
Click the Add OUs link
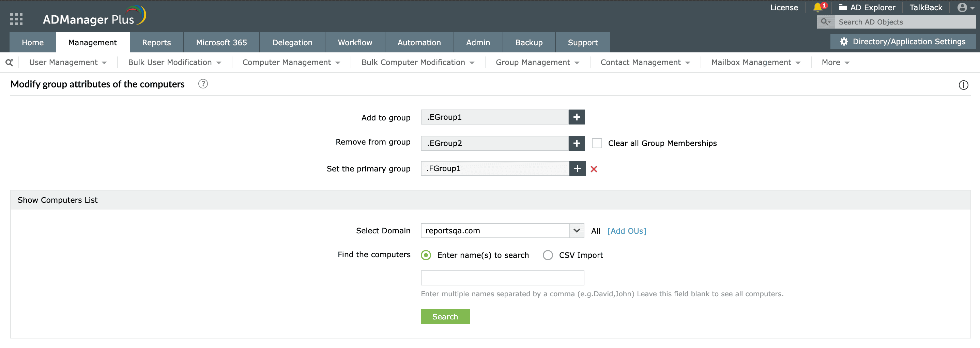pyautogui.click(x=626, y=231)
